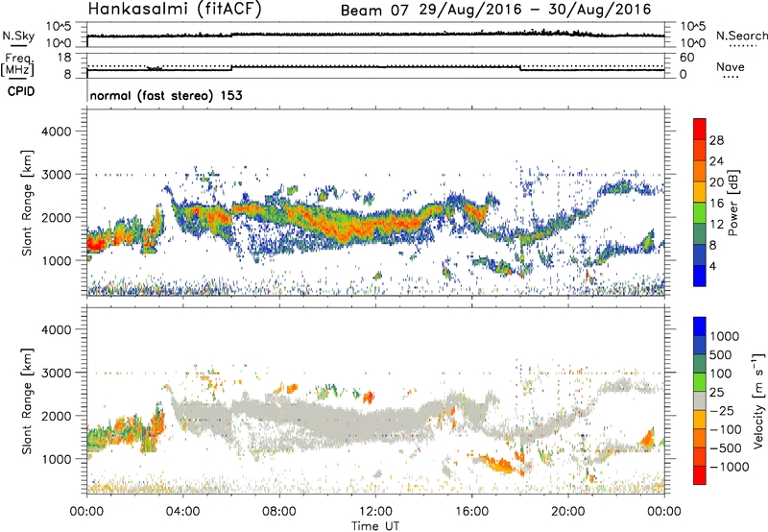Screen dimensions: 768x532
Task: Click the 'N.Search' legend label
Action: (x=741, y=36)
